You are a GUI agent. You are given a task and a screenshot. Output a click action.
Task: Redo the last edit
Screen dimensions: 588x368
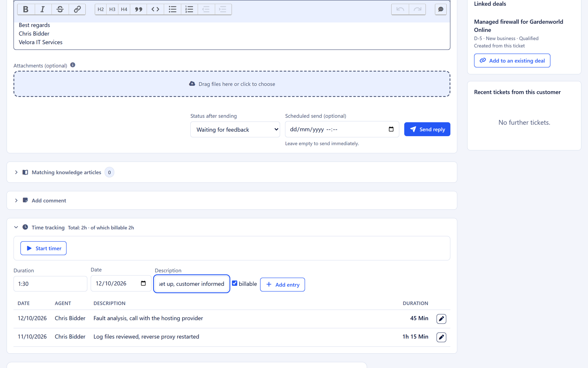(x=417, y=9)
